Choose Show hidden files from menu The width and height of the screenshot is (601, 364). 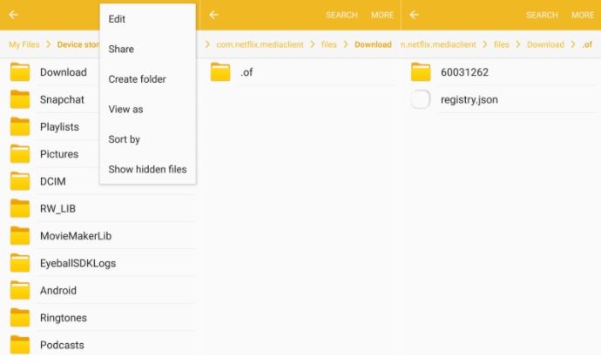pos(147,169)
